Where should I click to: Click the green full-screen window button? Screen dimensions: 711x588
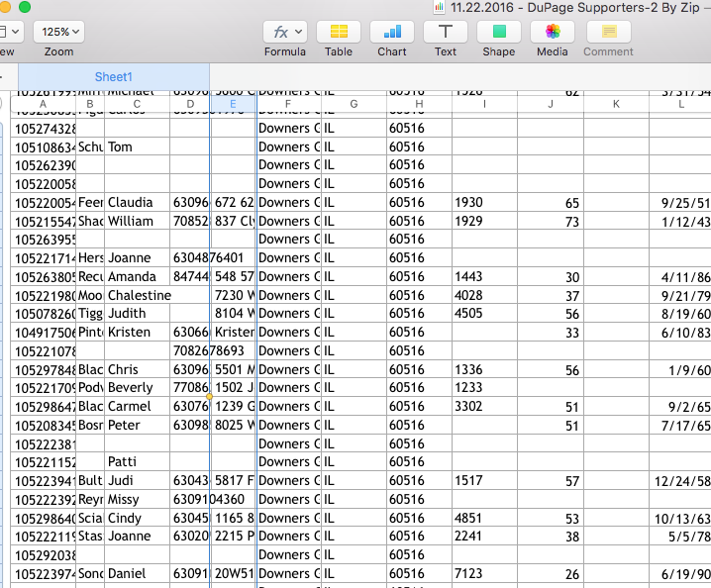(x=25, y=7)
